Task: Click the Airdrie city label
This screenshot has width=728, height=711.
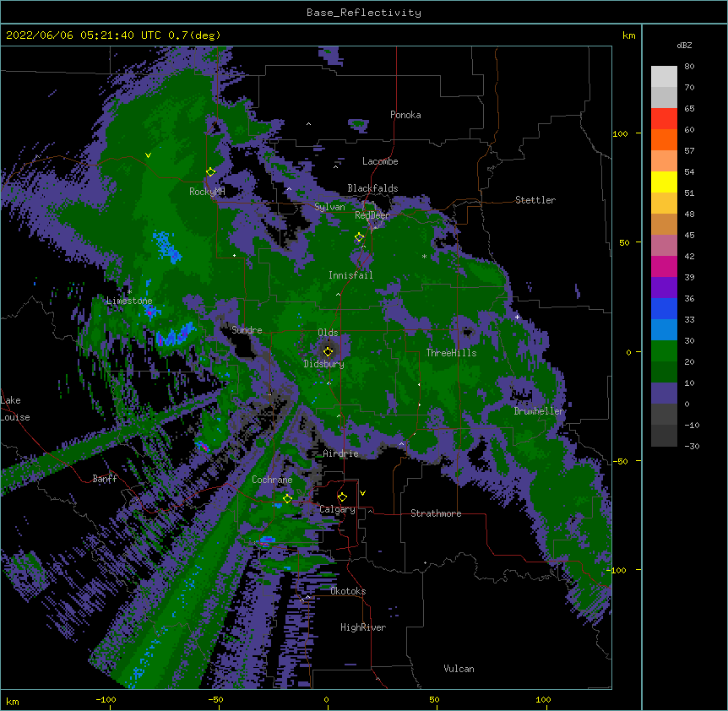Action: 341,453
